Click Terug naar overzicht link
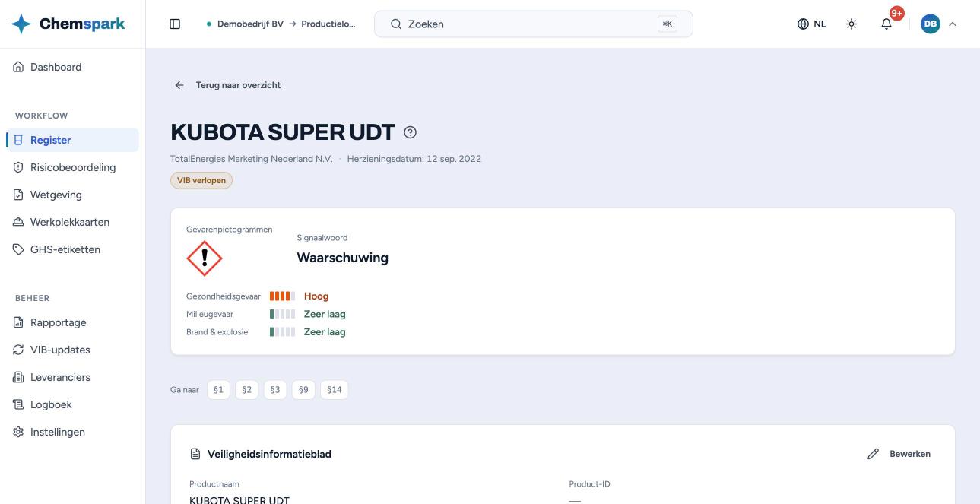This screenshot has height=504, width=980. (227, 85)
